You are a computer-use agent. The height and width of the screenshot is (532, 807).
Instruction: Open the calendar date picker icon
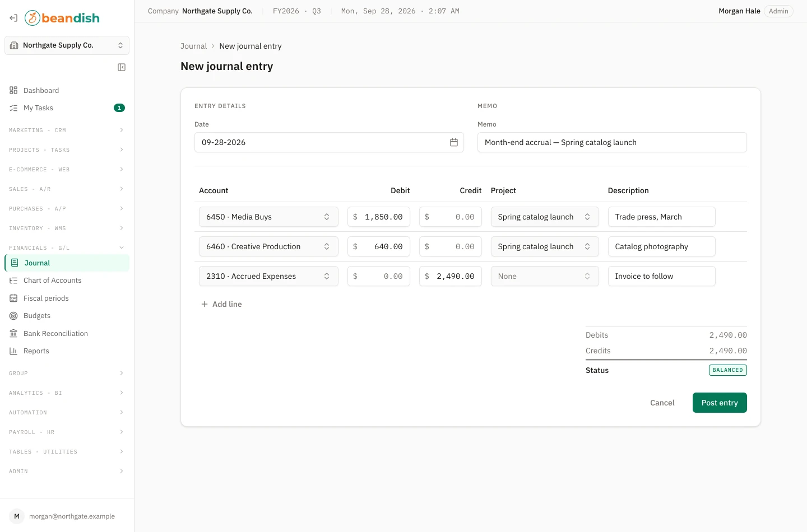[454, 142]
